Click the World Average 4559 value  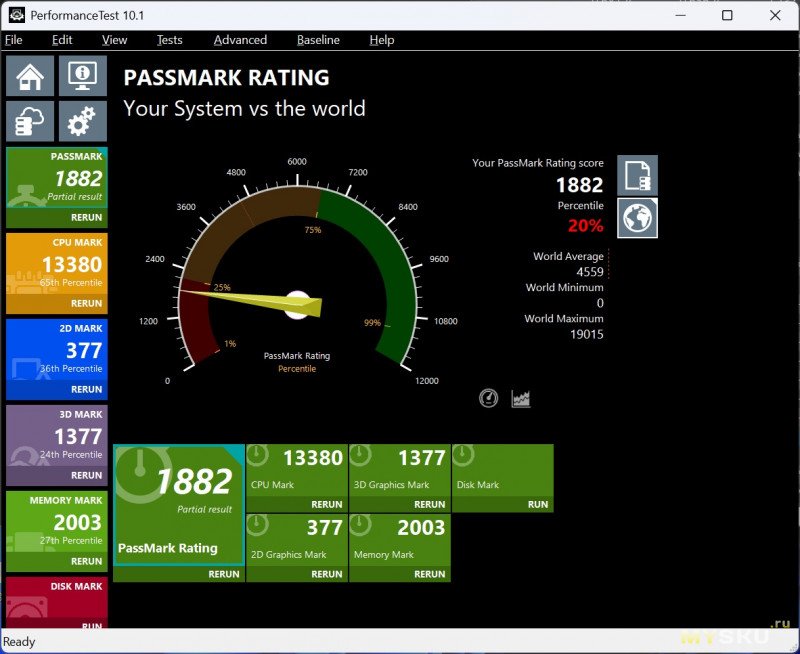click(590, 271)
